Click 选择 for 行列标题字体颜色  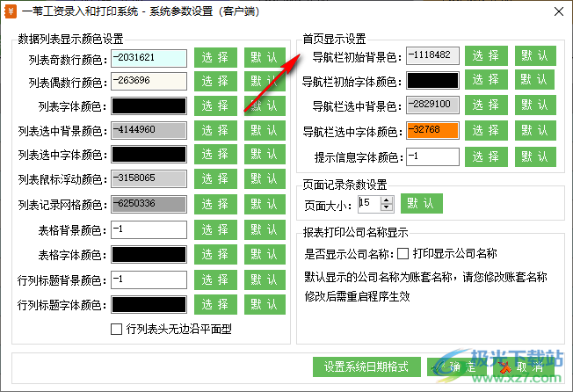point(215,304)
